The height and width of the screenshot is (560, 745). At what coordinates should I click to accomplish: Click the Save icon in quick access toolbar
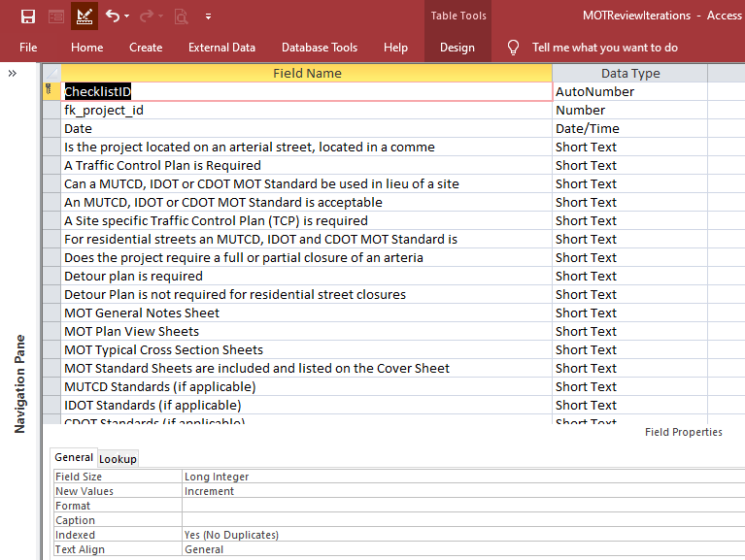28,16
